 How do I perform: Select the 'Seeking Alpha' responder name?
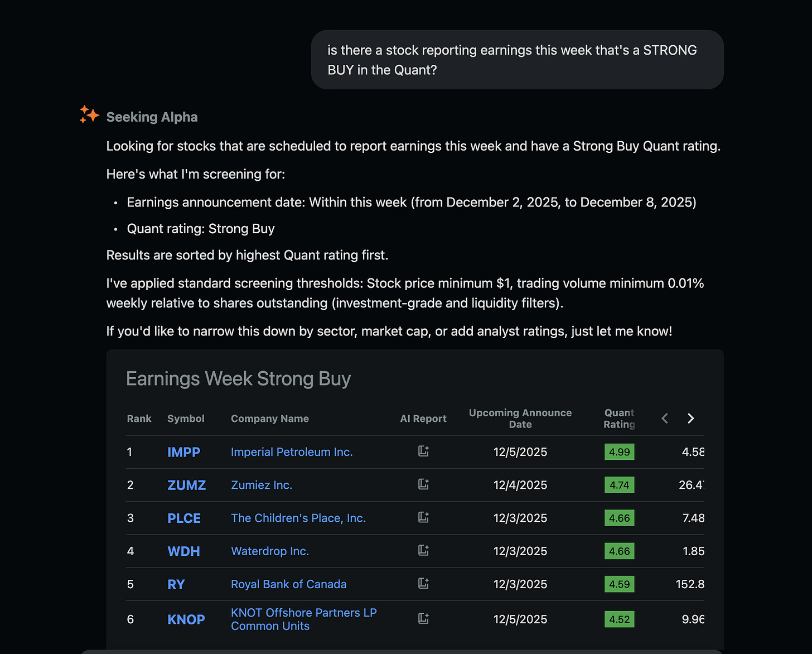[x=152, y=117]
